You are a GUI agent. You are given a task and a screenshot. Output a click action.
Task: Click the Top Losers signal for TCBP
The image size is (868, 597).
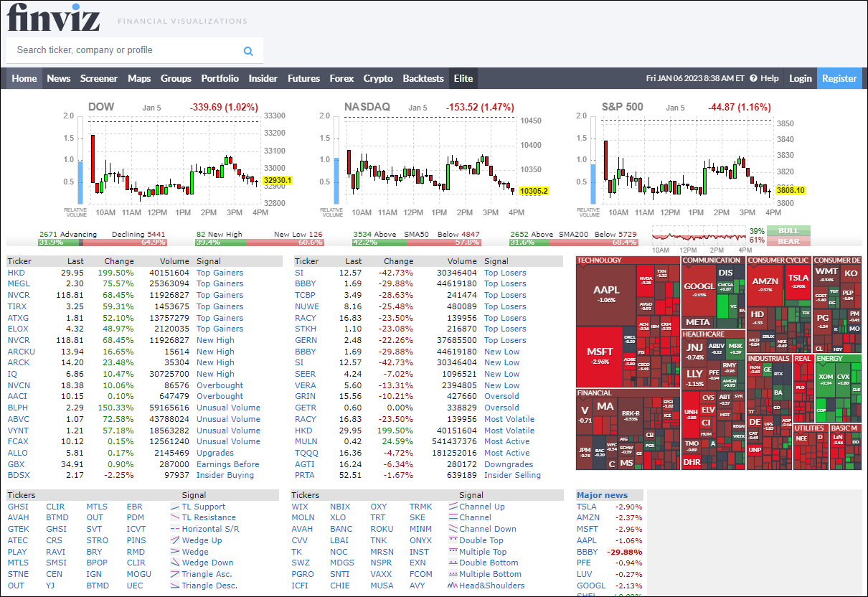point(505,295)
